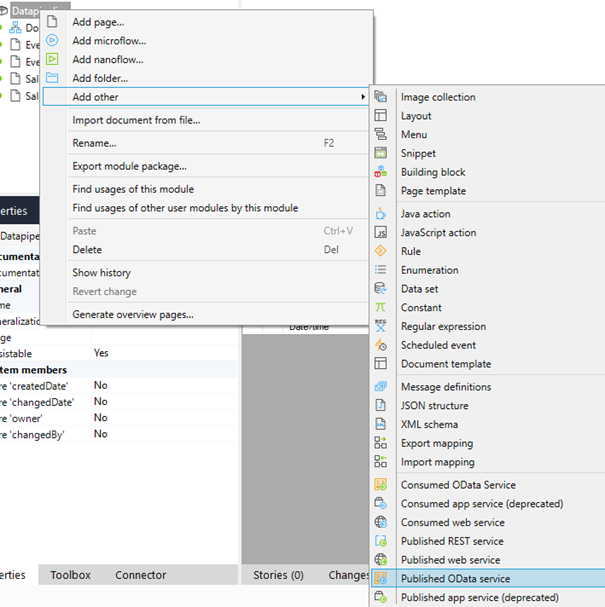The height and width of the screenshot is (607, 605).
Task: Click the Regular expression icon
Action: (x=380, y=326)
